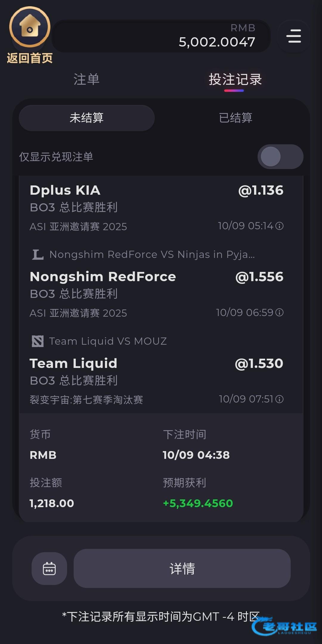The image size is (322, 644).
Task: Enable the 仅显示兑现注单 toggle
Action: [x=280, y=157]
